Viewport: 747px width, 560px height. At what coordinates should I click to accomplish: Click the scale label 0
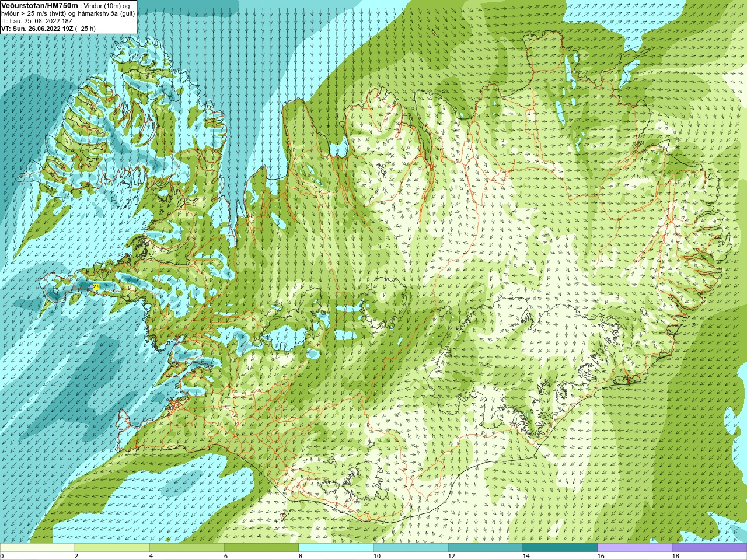tap(2, 556)
